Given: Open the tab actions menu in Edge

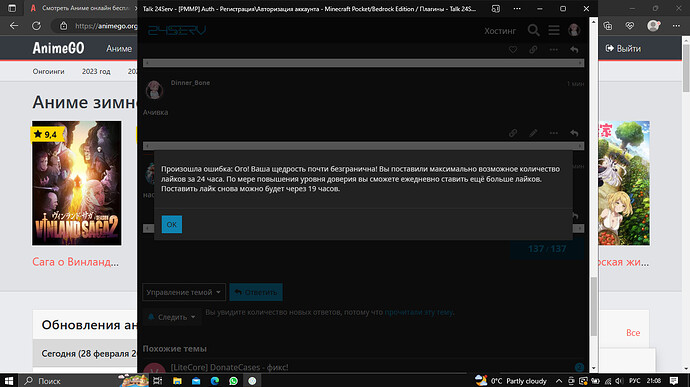Looking at the screenshot, I should click(12, 8).
